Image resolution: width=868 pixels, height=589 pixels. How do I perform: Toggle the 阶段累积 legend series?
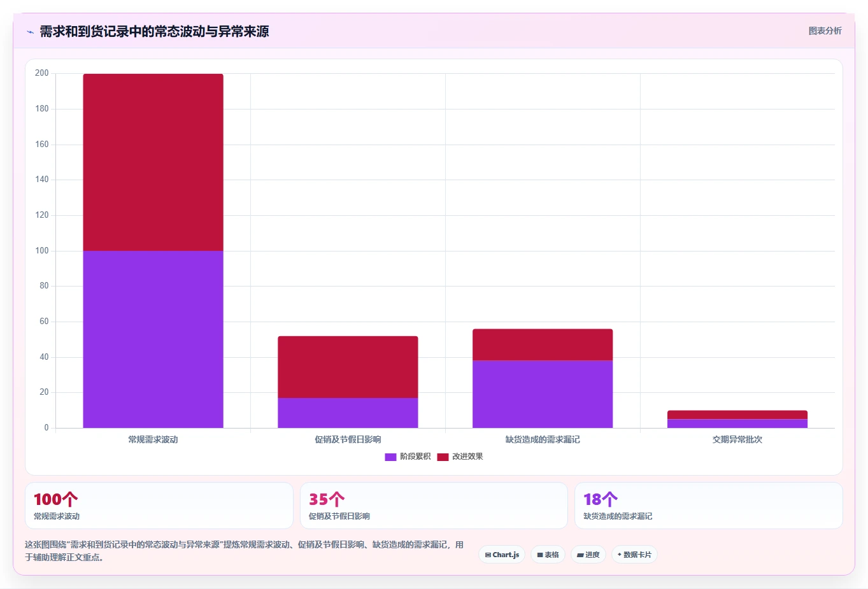[408, 457]
